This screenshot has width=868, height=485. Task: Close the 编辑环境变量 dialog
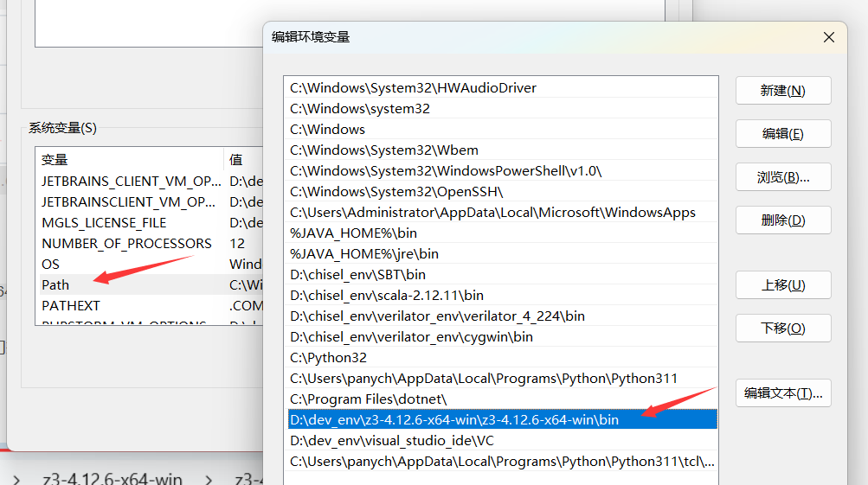pos(828,37)
